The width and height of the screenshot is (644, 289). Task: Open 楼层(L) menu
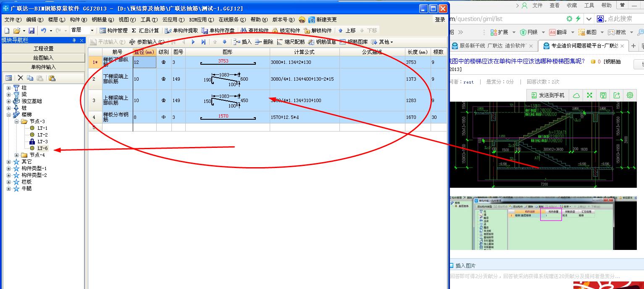[x=57, y=20]
